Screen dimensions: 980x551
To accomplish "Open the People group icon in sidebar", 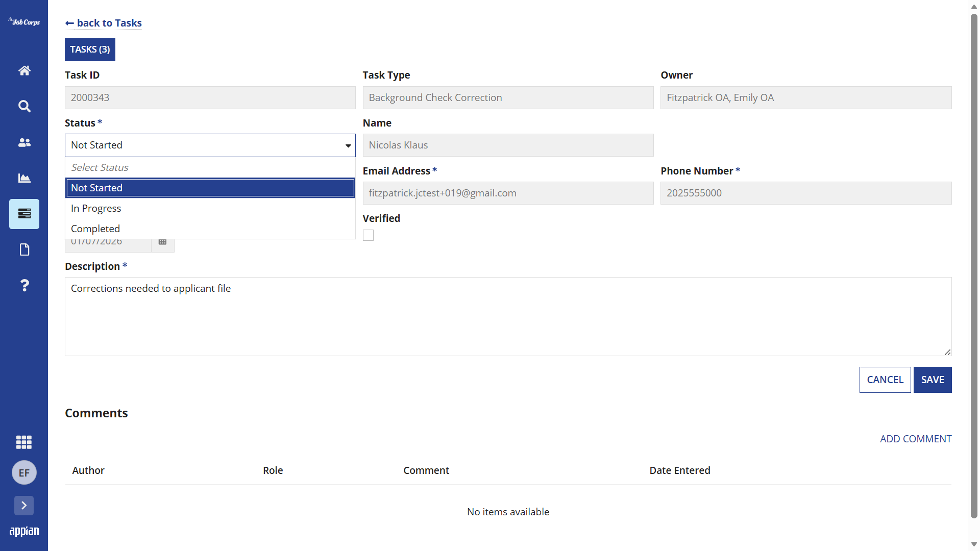I will 24,142.
